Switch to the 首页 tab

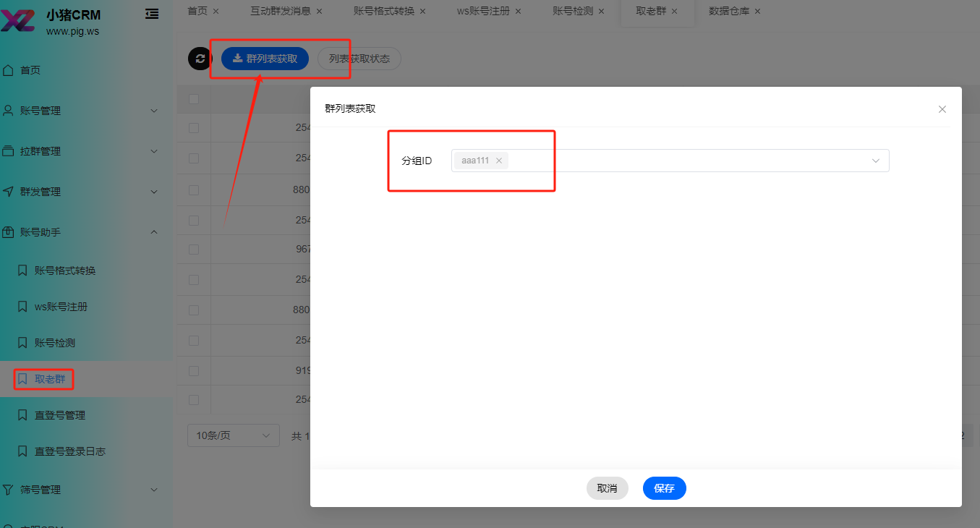coord(197,12)
